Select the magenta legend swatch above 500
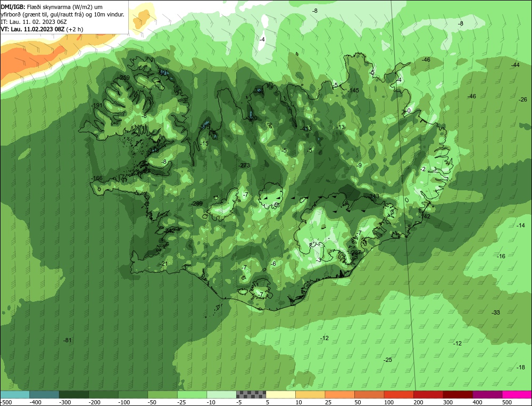 point(517,394)
